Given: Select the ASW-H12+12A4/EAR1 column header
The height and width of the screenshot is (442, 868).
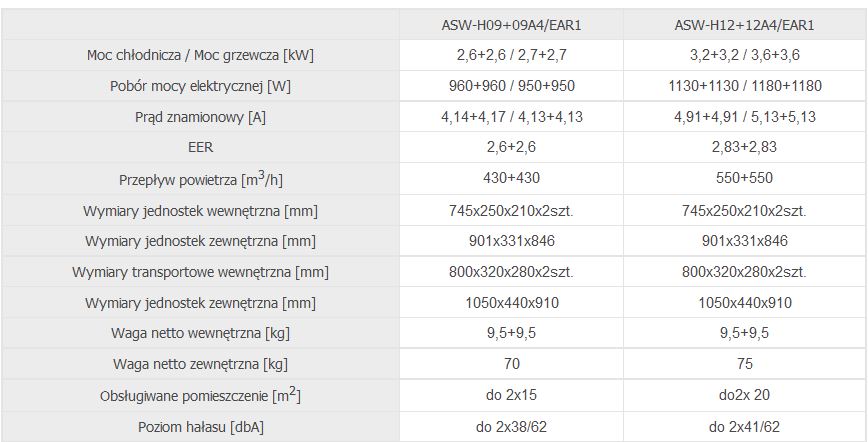Looking at the screenshot, I should (745, 25).
